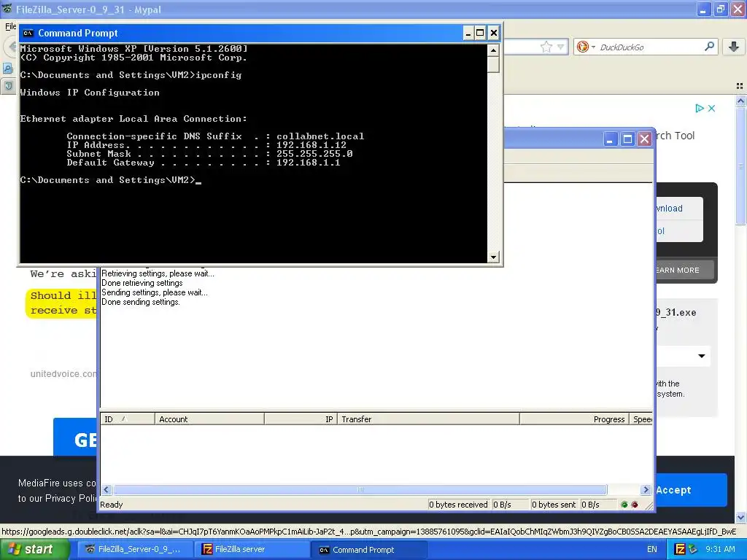Click the Command Prompt title bar icon

coord(28,33)
